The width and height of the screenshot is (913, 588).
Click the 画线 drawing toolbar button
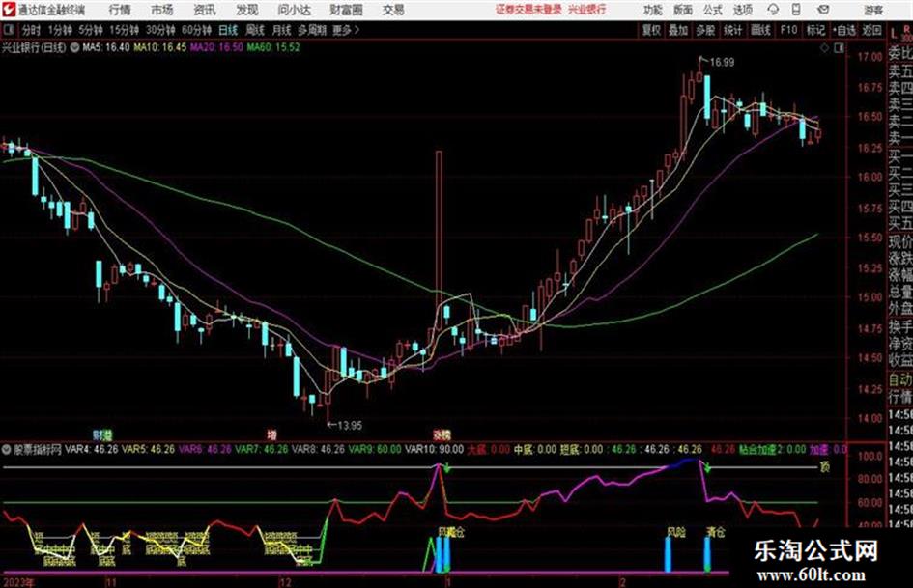pos(761,30)
